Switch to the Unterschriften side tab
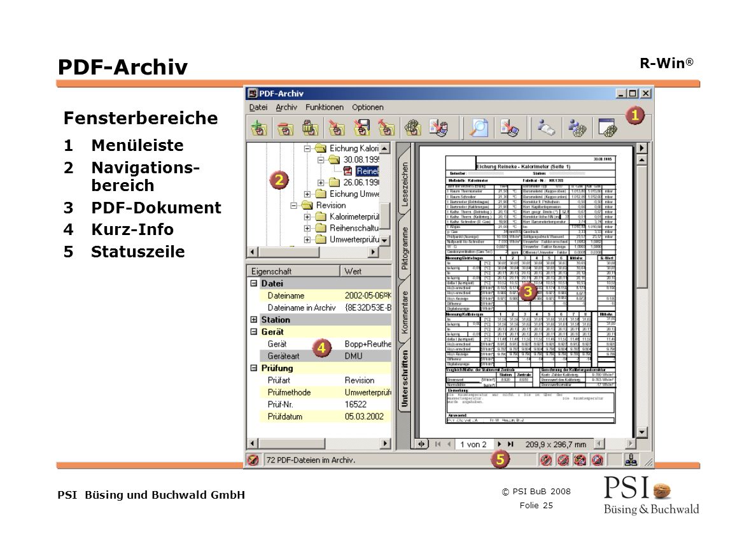The width and height of the screenshot is (756, 535). pos(405,378)
